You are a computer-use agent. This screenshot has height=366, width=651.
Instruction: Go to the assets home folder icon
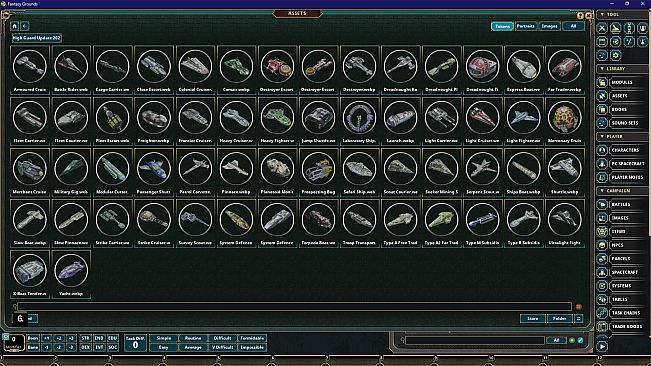(15, 26)
